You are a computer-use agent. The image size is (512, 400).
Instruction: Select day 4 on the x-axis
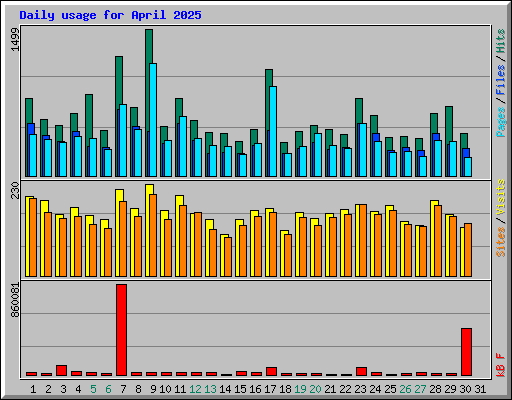pos(78,389)
